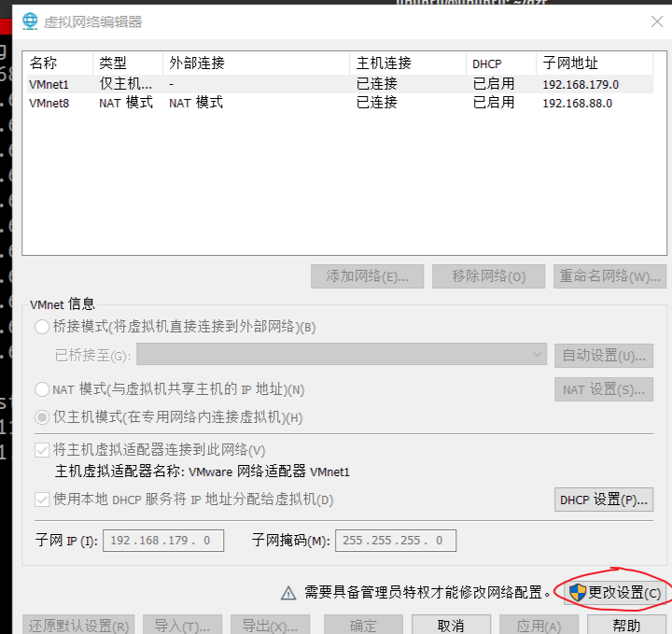
Task: Click 更改设置(C) button
Action: pos(615,593)
